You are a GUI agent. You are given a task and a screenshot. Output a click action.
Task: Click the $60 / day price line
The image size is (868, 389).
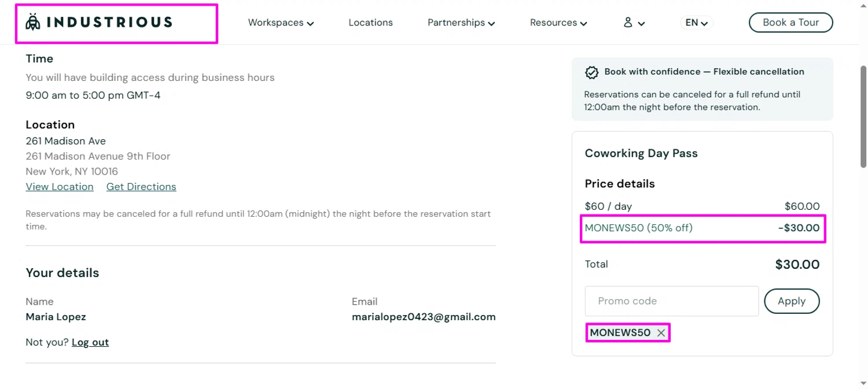point(702,206)
